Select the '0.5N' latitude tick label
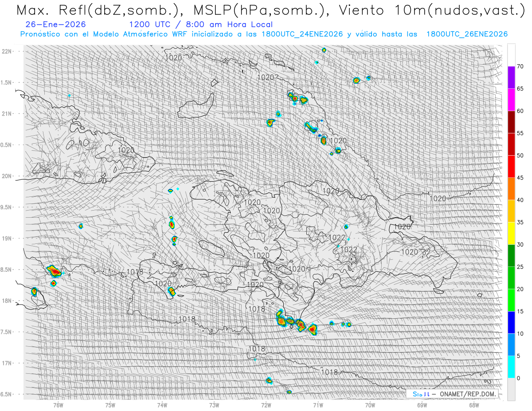Image resolution: width=532 pixels, height=411 pixels. pos(7,145)
